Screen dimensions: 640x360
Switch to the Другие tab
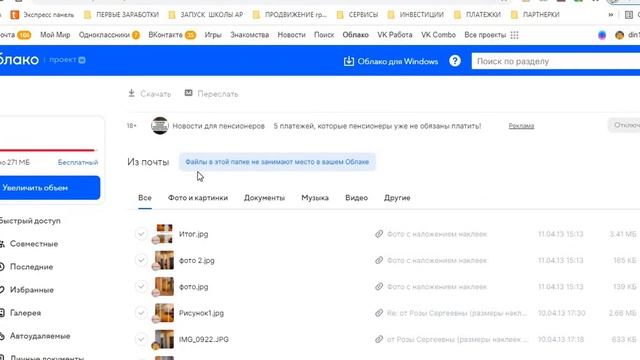397,198
